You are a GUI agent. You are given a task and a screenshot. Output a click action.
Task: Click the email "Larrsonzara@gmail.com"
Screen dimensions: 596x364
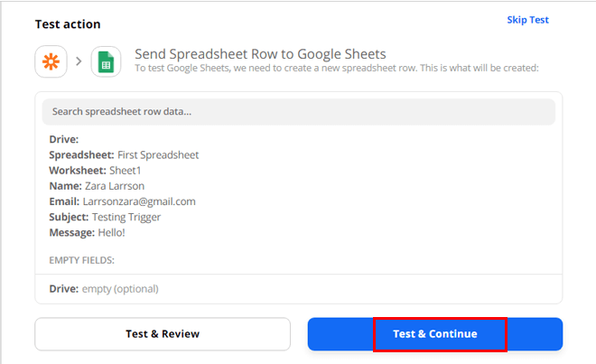pos(139,201)
